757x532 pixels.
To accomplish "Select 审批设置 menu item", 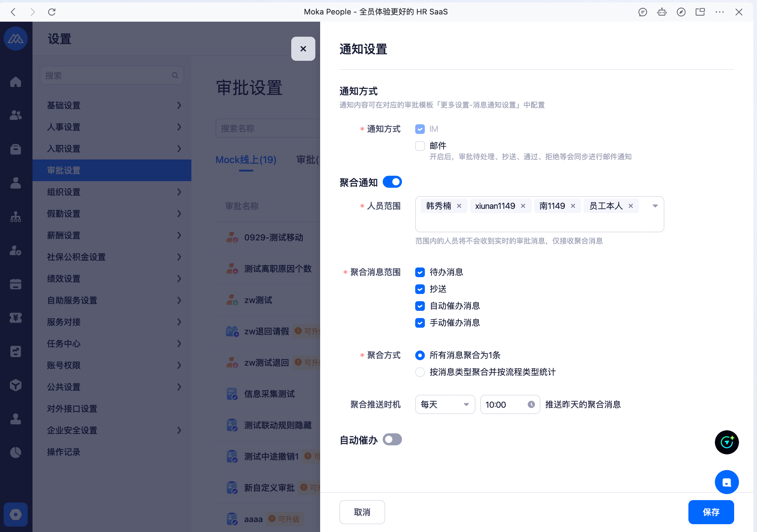I will coord(112,170).
